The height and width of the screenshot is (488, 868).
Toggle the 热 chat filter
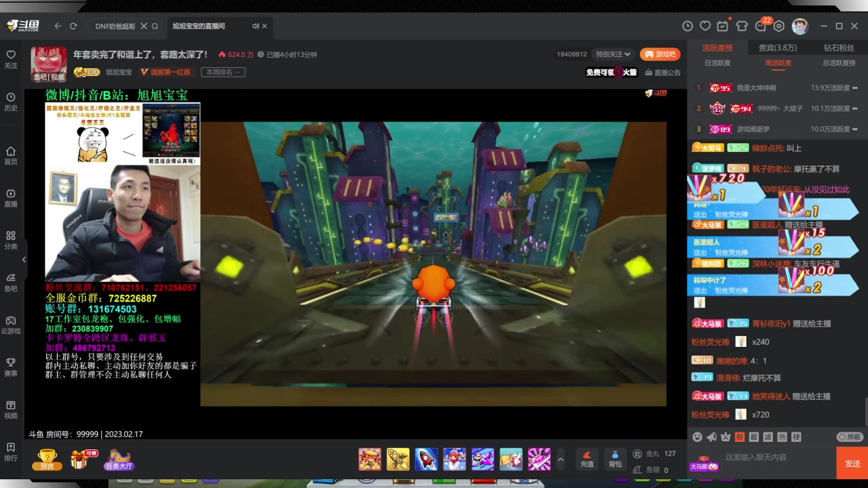(783, 437)
